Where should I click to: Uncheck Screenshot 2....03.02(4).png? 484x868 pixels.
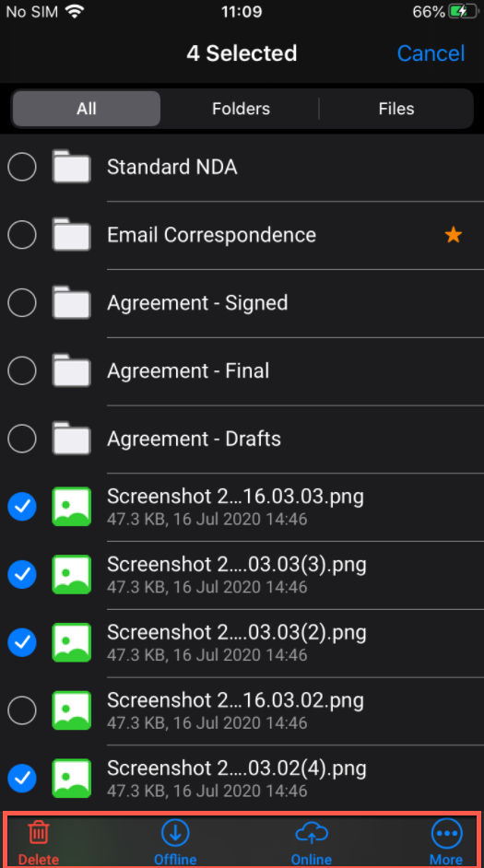(x=22, y=779)
